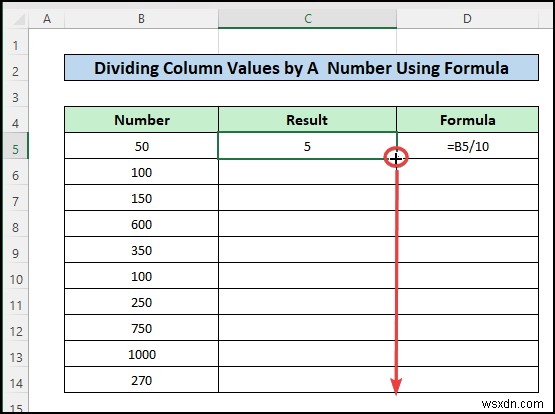
Task: Select column B header
Action: [141, 19]
